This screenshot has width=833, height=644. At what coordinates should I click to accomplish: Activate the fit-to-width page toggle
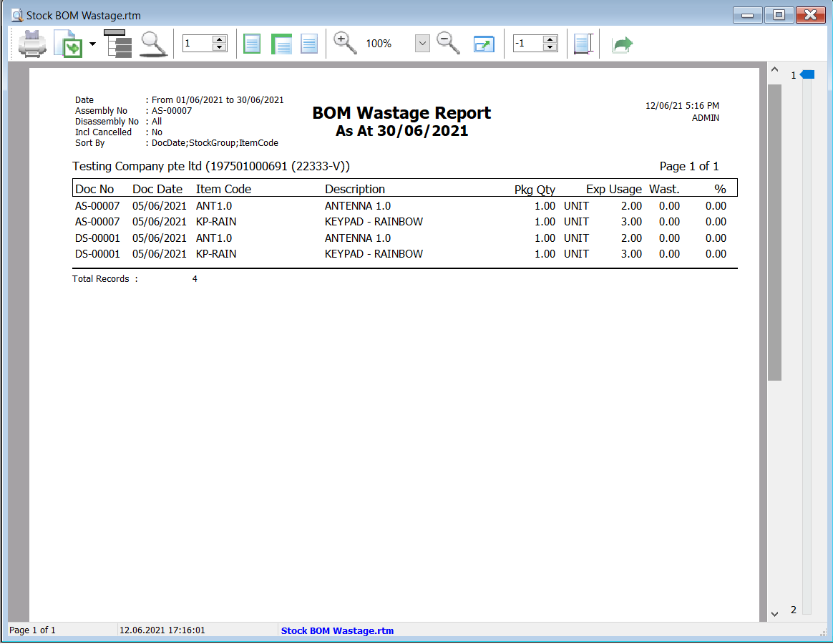click(x=308, y=44)
